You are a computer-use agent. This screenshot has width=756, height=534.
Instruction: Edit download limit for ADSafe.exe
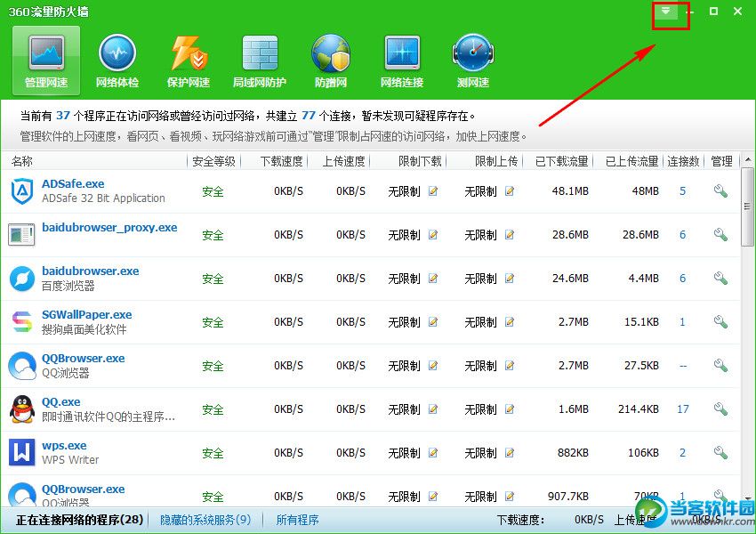pyautogui.click(x=433, y=191)
